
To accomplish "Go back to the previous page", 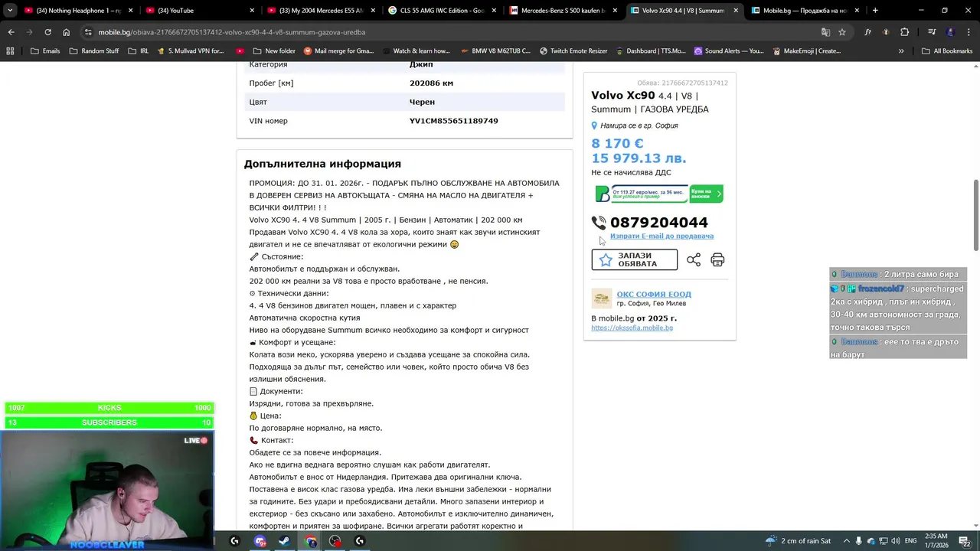I will coord(11,32).
